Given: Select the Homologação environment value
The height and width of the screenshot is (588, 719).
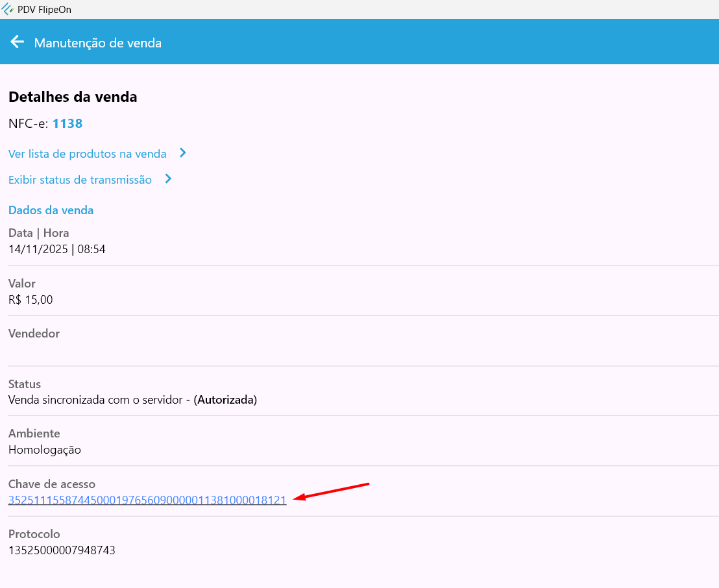Looking at the screenshot, I should click(44, 450).
